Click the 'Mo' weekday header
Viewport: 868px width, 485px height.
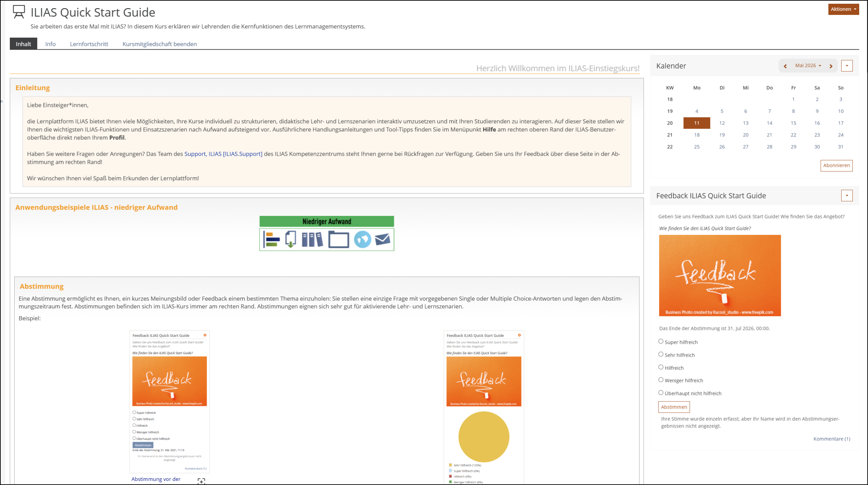click(x=697, y=88)
